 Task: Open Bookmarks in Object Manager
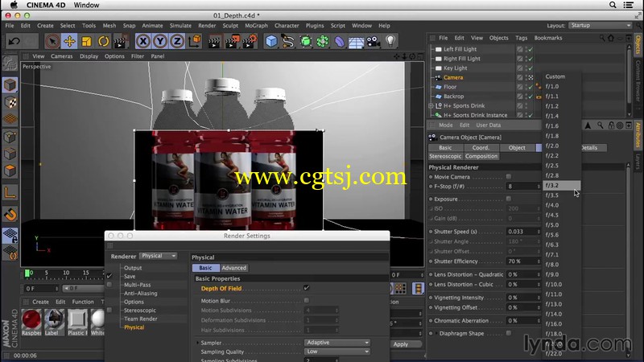548,38
